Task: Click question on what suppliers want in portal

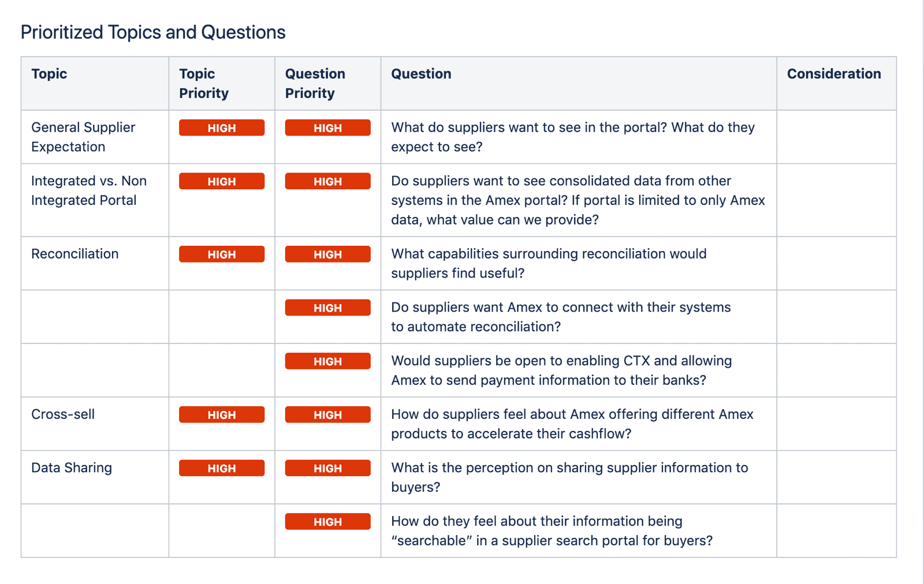Action: (573, 137)
